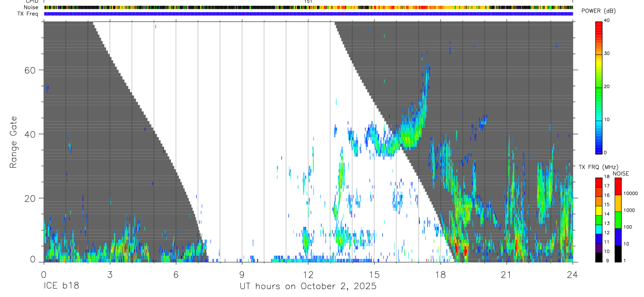Click the x-axis tick label 21

click(x=507, y=274)
